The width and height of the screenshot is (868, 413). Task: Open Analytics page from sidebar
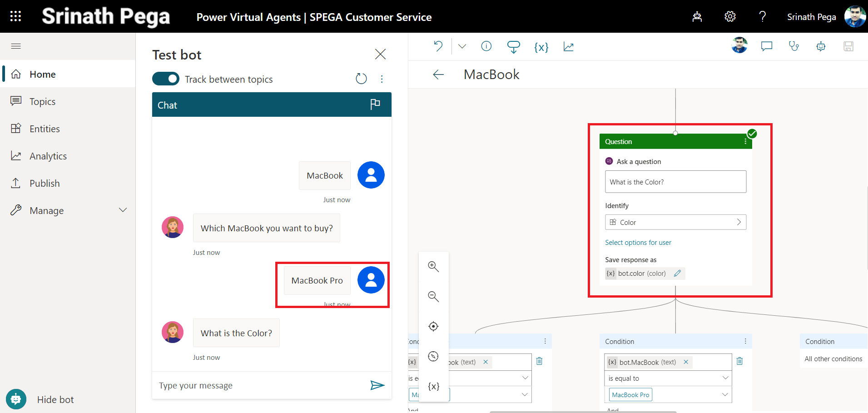[48, 156]
